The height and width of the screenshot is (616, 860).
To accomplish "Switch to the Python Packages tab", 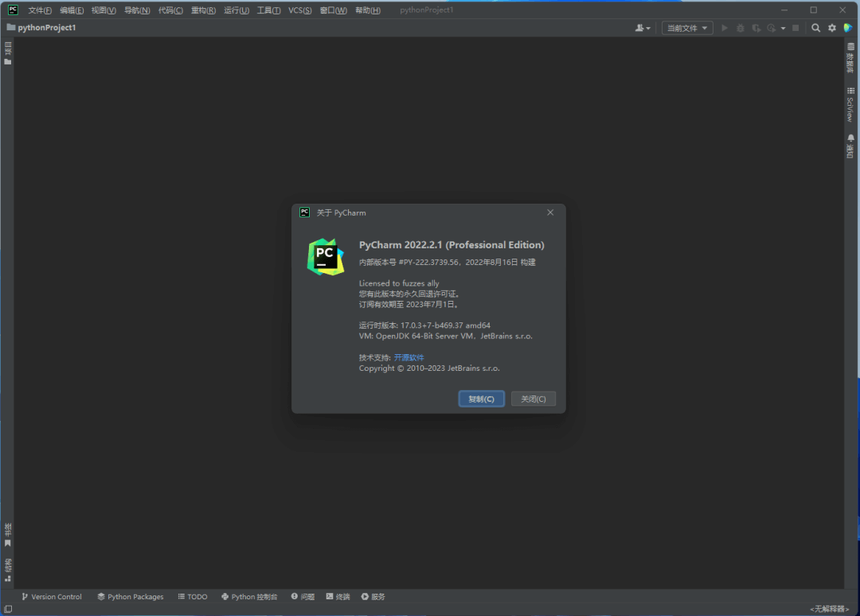I will (130, 596).
